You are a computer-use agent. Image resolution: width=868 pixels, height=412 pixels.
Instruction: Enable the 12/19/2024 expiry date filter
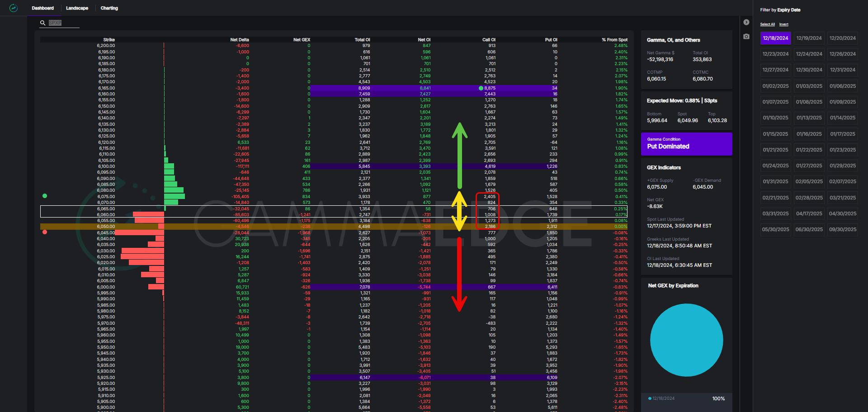tap(809, 38)
